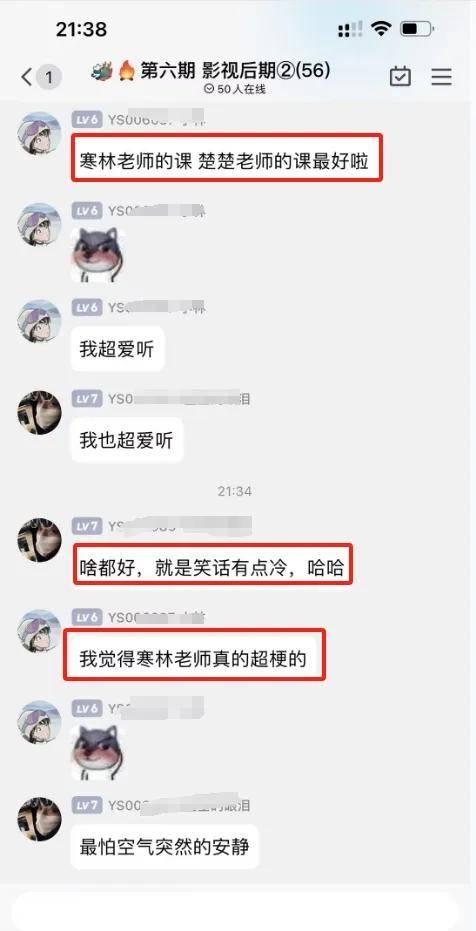Open first dog sticker image
Viewport: 476px width, 931px height.
pos(98,254)
